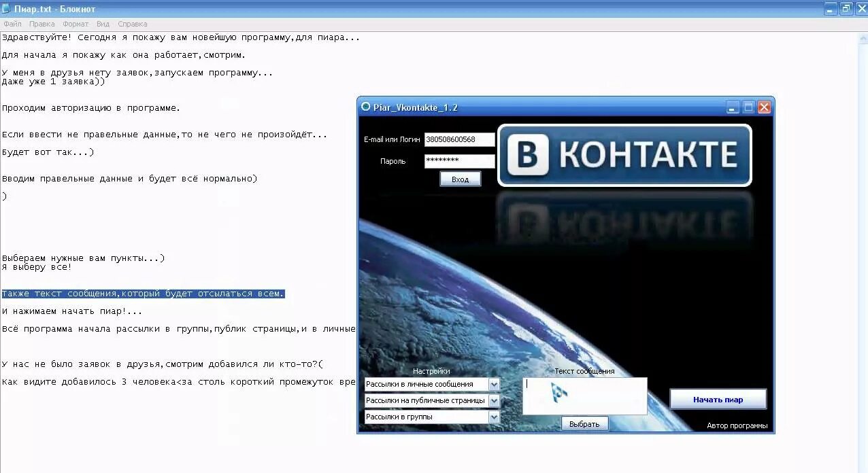Click the ВКонтакте logo banner
The image size is (868, 473).
coord(624,155)
